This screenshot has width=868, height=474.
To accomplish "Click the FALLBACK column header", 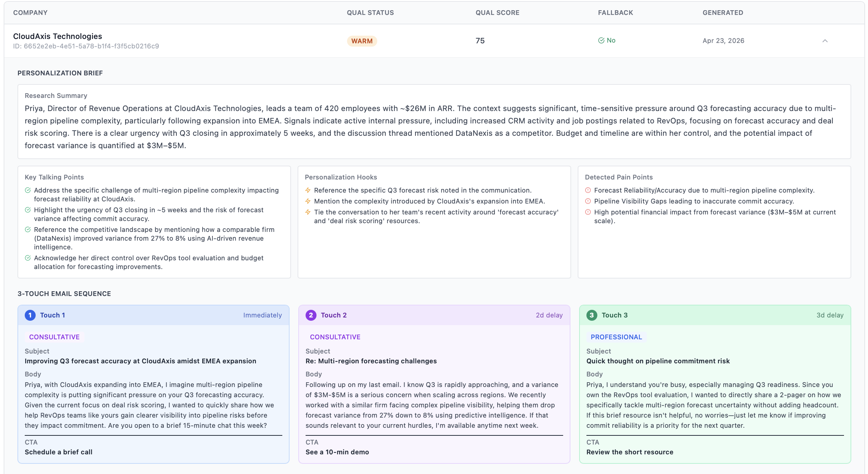I will [616, 13].
